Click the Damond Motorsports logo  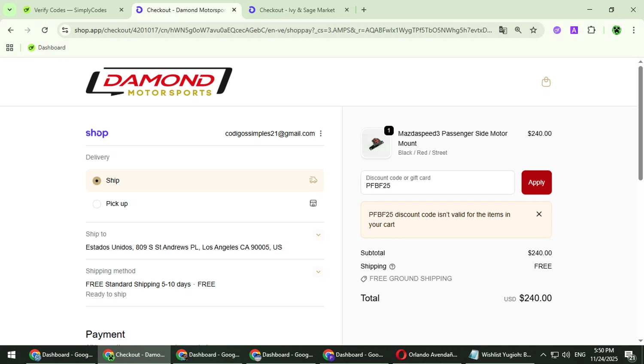click(x=159, y=82)
